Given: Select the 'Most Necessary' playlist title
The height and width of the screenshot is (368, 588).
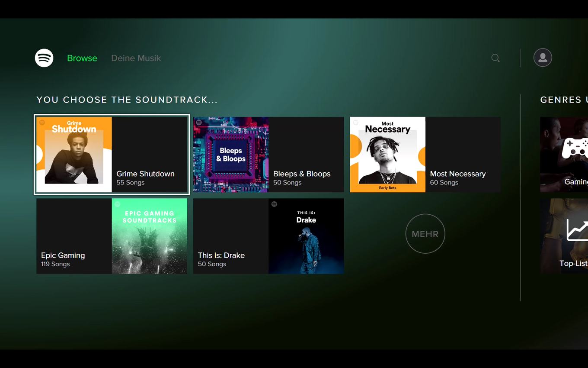Looking at the screenshot, I should tap(458, 174).
